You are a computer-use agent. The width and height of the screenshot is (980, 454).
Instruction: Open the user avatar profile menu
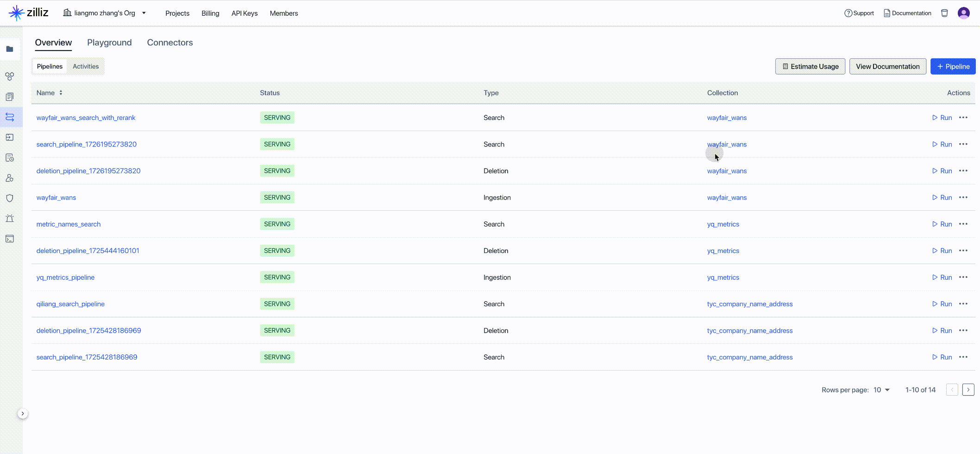(963, 13)
